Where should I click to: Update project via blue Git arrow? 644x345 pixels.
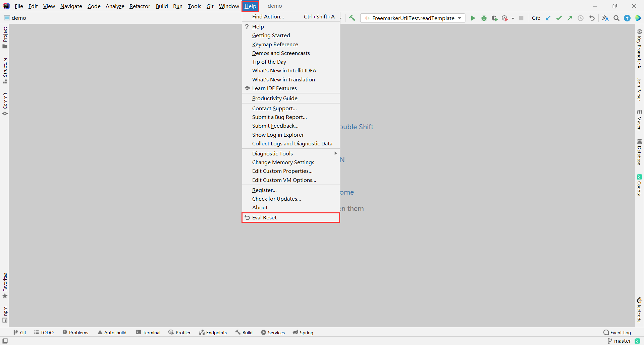click(x=548, y=18)
